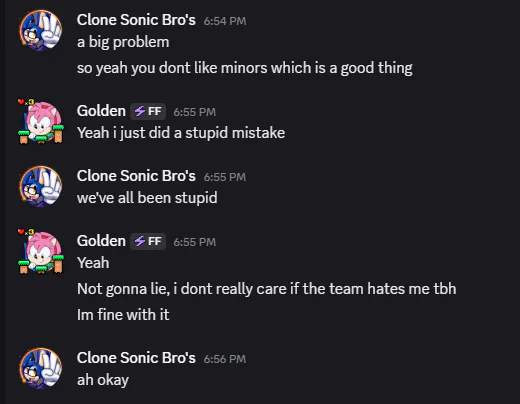Select "Yeah i just did a stupid mistake" message

(x=181, y=133)
